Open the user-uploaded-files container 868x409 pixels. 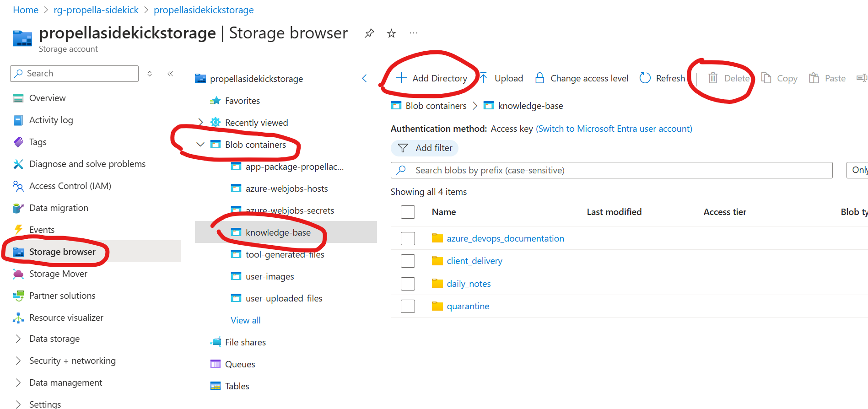284,298
